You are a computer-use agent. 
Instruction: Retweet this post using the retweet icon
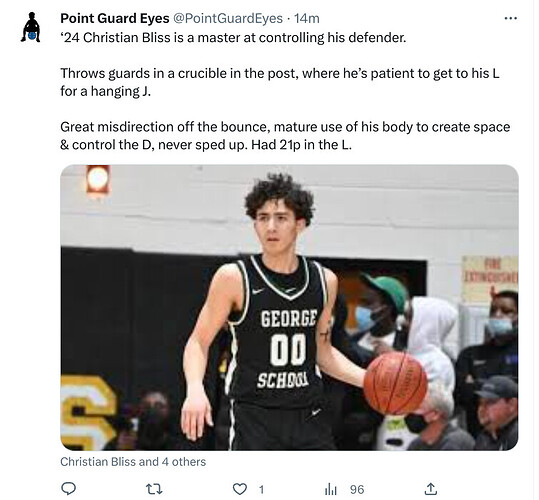coord(154,489)
